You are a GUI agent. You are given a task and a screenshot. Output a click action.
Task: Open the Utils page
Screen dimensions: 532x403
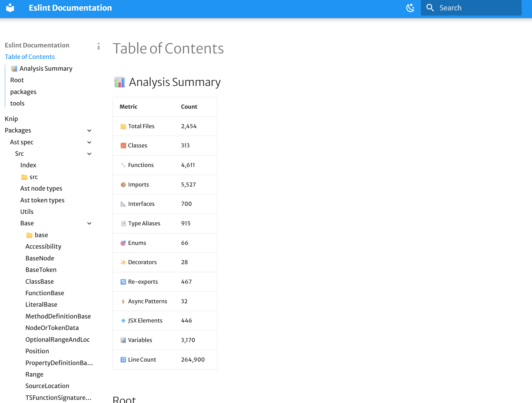coord(27,212)
